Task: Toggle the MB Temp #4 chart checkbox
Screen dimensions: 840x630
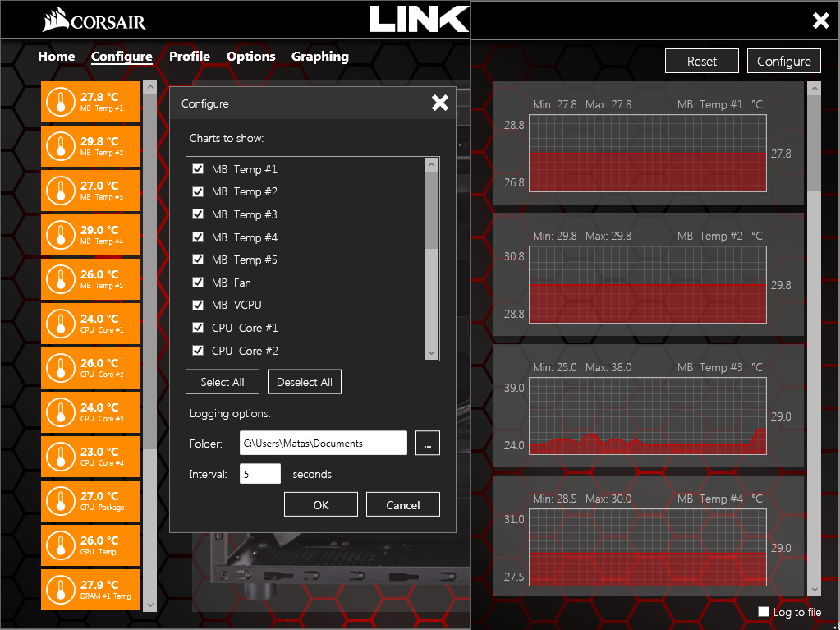Action: tap(198, 237)
